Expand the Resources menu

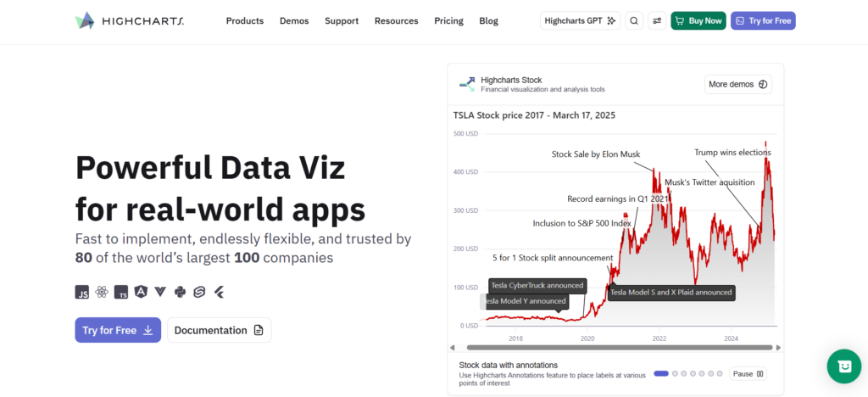click(397, 21)
